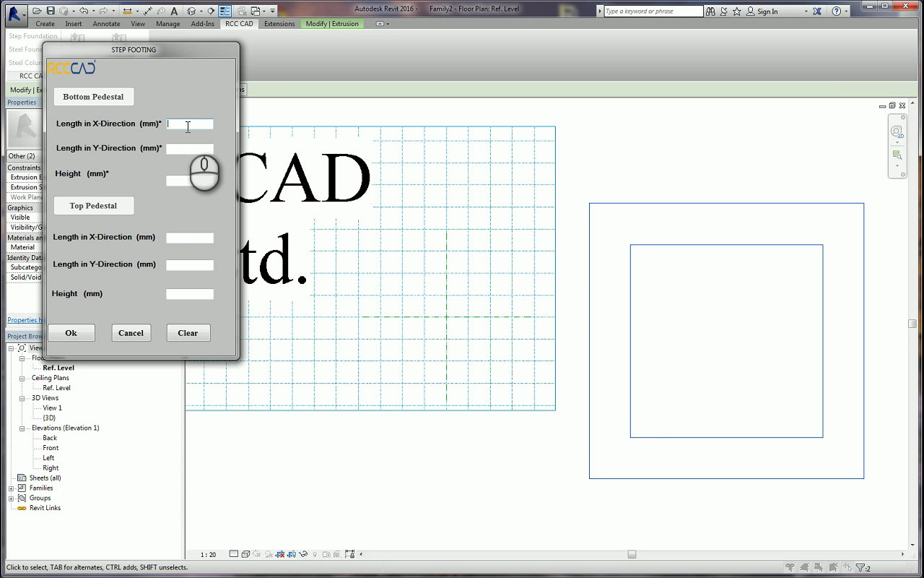The image size is (924, 578).
Task: Click the Detail Level icon in view bar
Action: 233,554
